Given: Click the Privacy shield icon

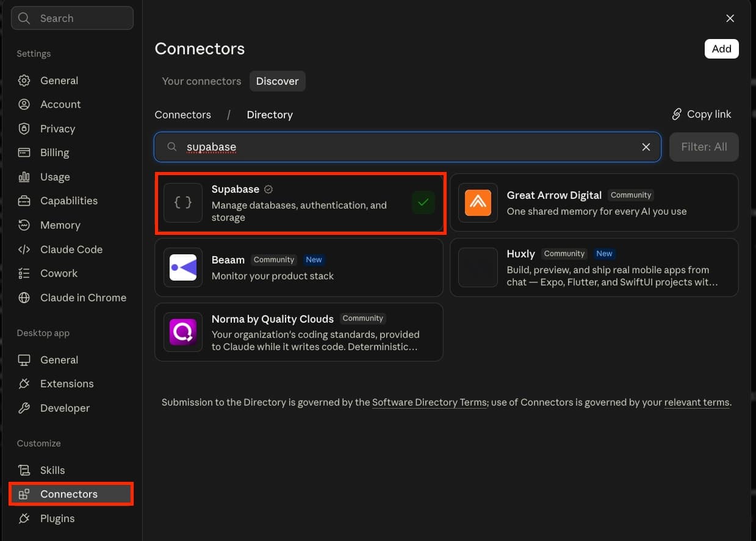Looking at the screenshot, I should pyautogui.click(x=24, y=129).
